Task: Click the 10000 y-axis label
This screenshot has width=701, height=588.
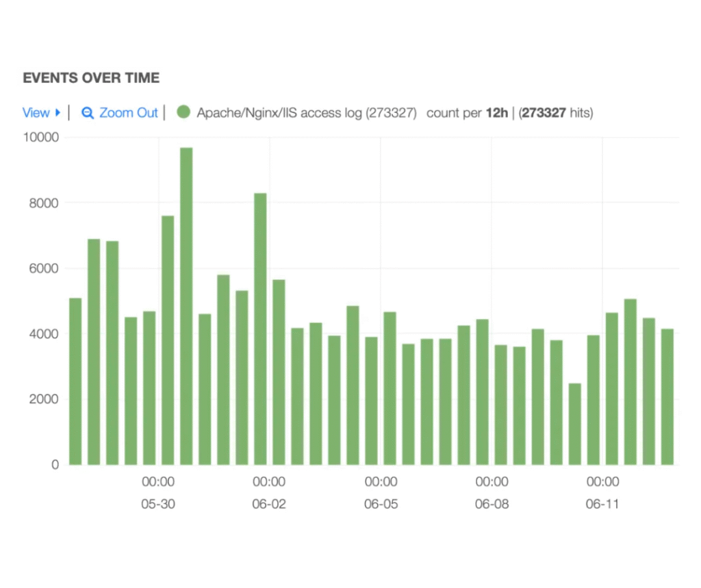Action: (x=42, y=138)
